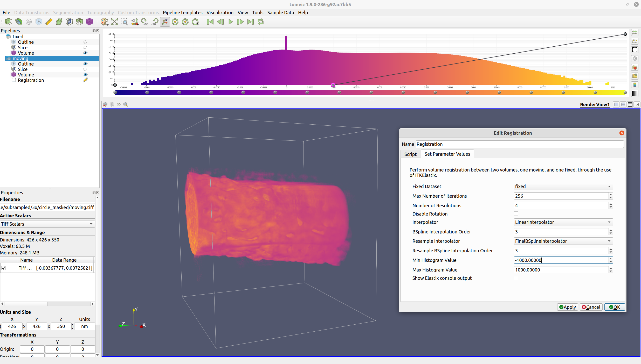Toggle visibility of fixed Volume

[85, 53]
